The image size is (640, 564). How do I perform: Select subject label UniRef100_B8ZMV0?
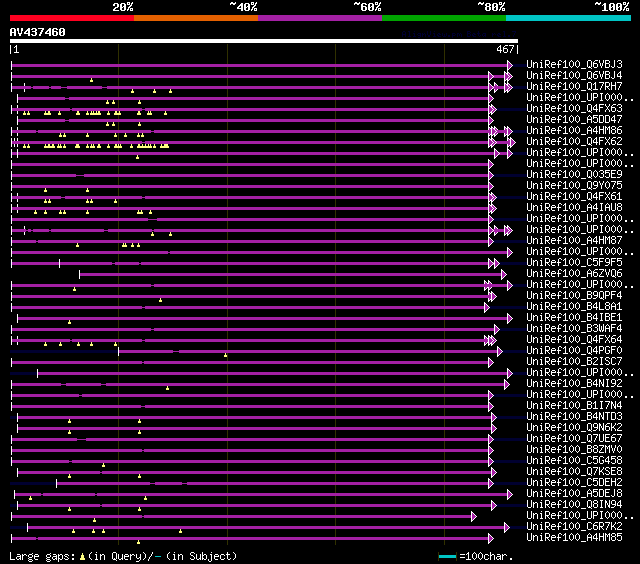574,450
